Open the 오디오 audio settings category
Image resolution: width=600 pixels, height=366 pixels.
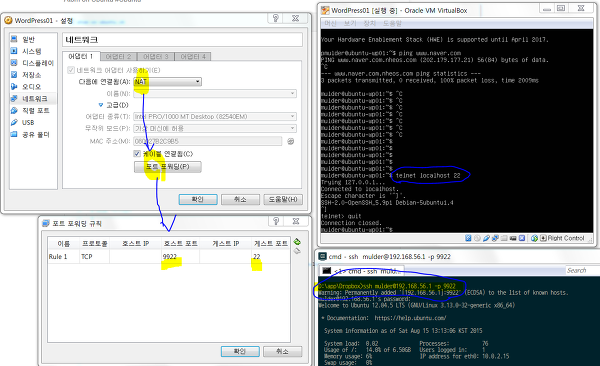[x=31, y=87]
